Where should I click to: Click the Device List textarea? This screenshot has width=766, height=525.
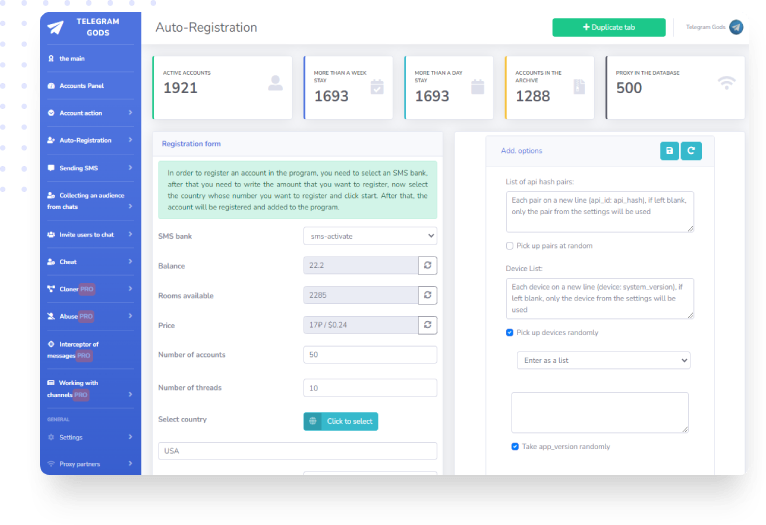(x=600, y=298)
